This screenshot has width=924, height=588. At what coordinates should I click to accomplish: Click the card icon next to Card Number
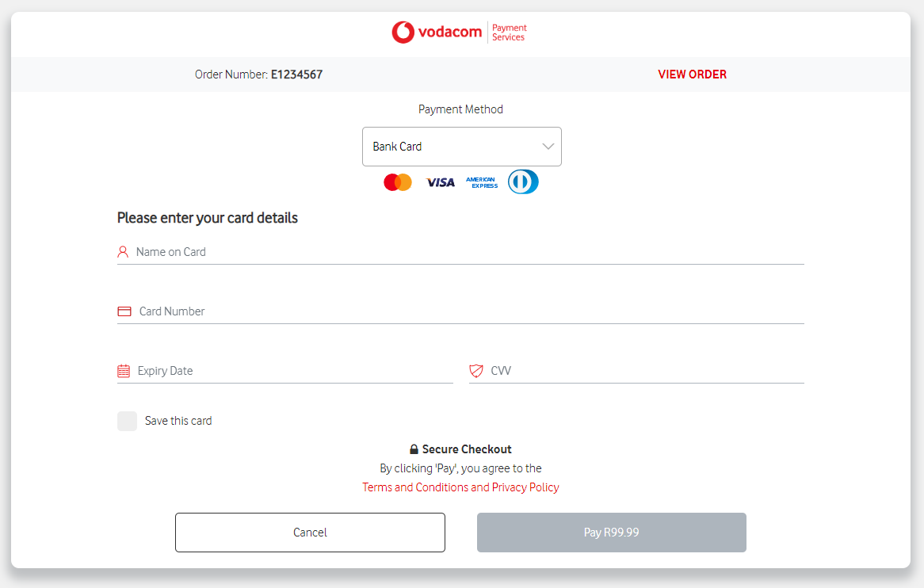(x=124, y=311)
